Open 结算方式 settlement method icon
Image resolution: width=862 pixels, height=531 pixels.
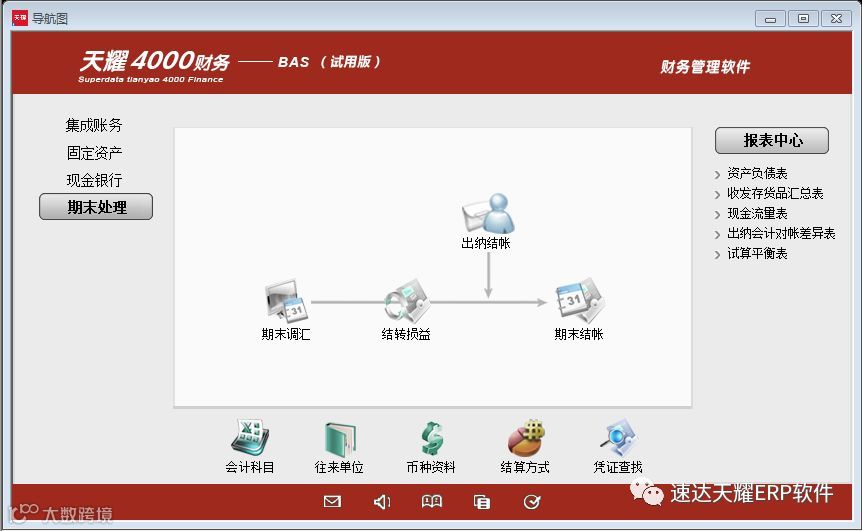tap(526, 438)
